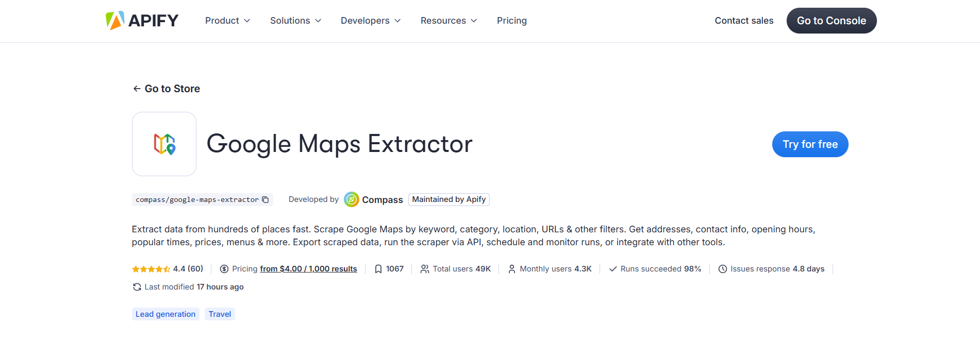This screenshot has height=340, width=980.
Task: Click the Try for free button
Action: point(810,144)
